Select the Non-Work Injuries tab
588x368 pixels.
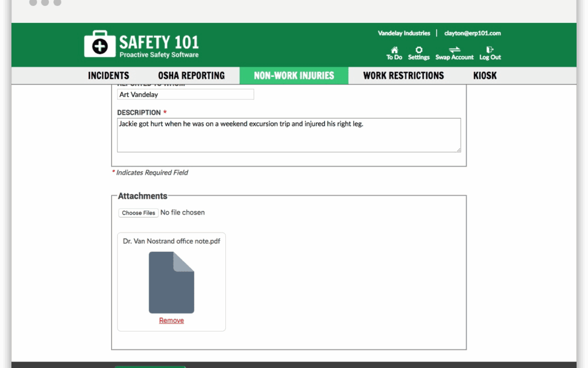[x=294, y=76]
